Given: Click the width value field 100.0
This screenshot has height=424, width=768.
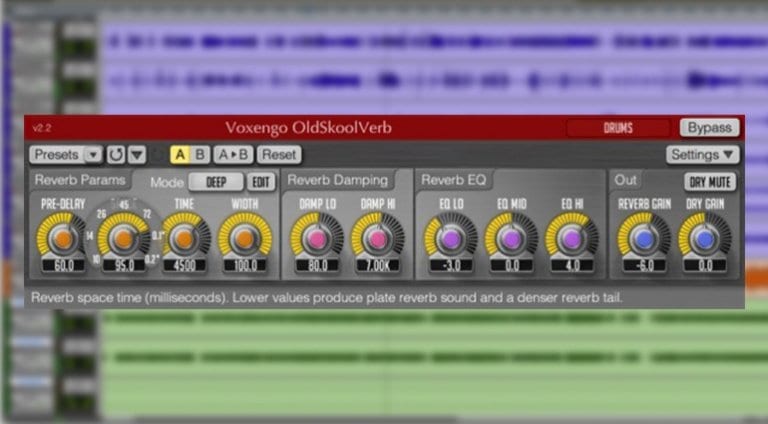Looking at the screenshot, I should click(x=245, y=265).
